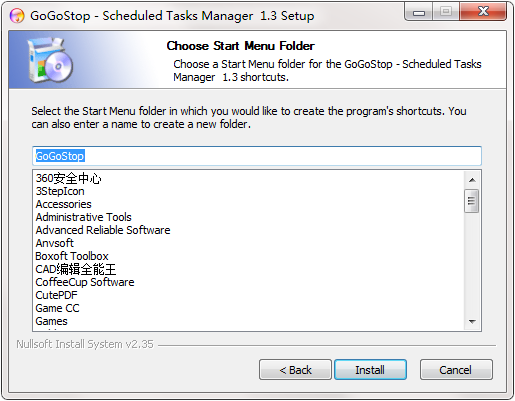Image resolution: width=515 pixels, height=401 pixels.
Task: Click the list scrollbar up arrow
Action: (472, 180)
